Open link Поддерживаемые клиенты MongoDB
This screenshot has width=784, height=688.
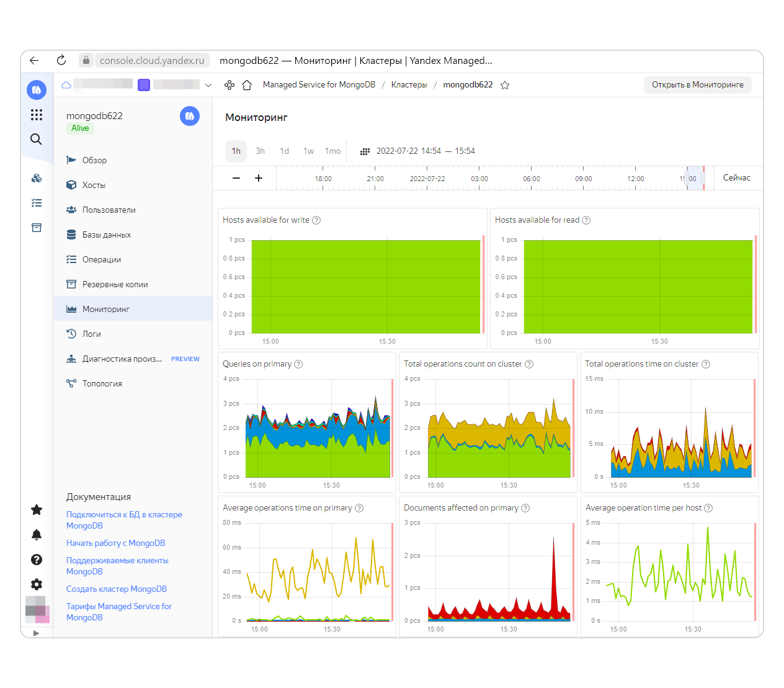117,566
